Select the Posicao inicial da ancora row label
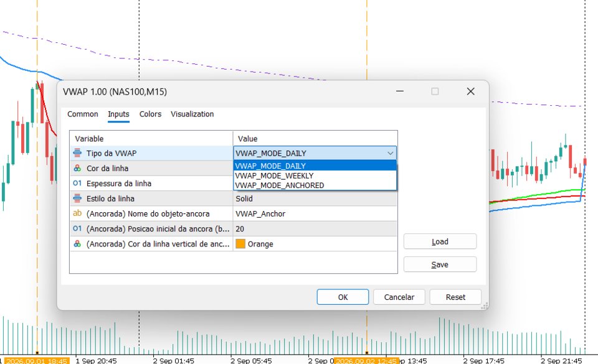This screenshot has height=364, width=598. pos(158,229)
